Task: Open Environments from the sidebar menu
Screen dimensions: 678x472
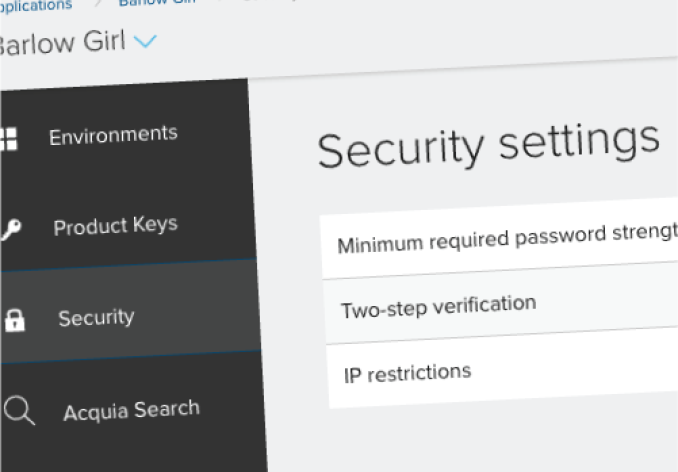Action: point(113,134)
